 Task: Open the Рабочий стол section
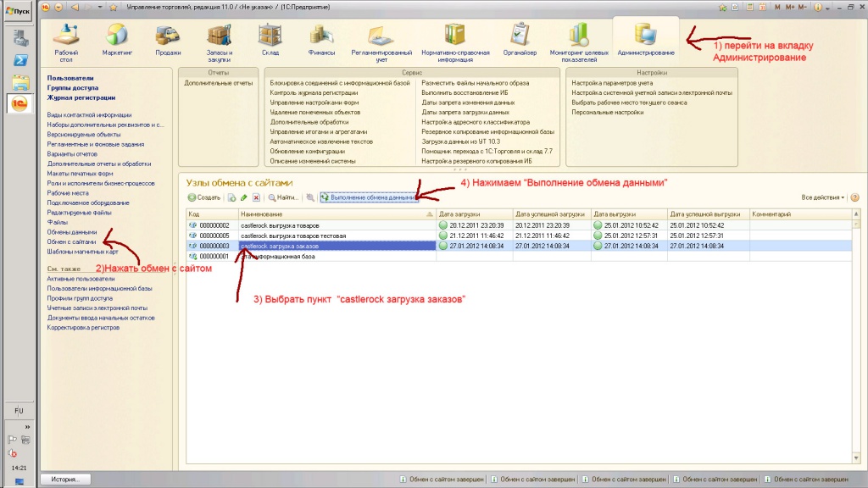point(66,42)
